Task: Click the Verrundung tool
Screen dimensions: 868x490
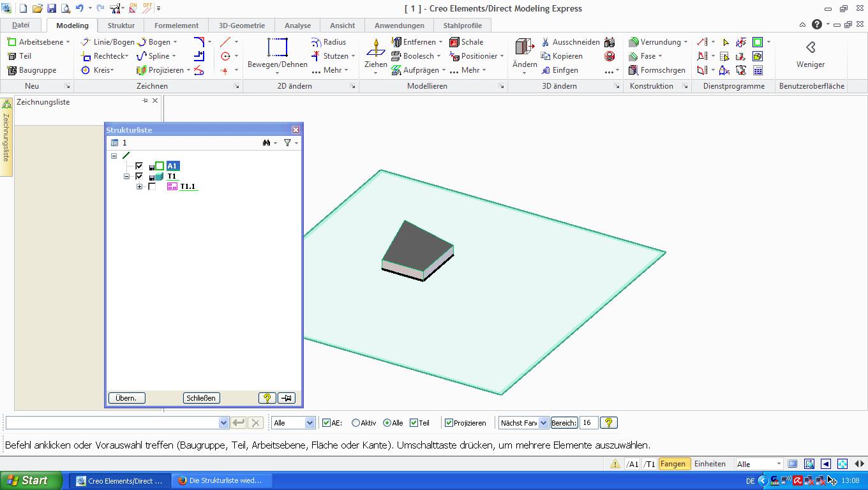Action: click(657, 42)
